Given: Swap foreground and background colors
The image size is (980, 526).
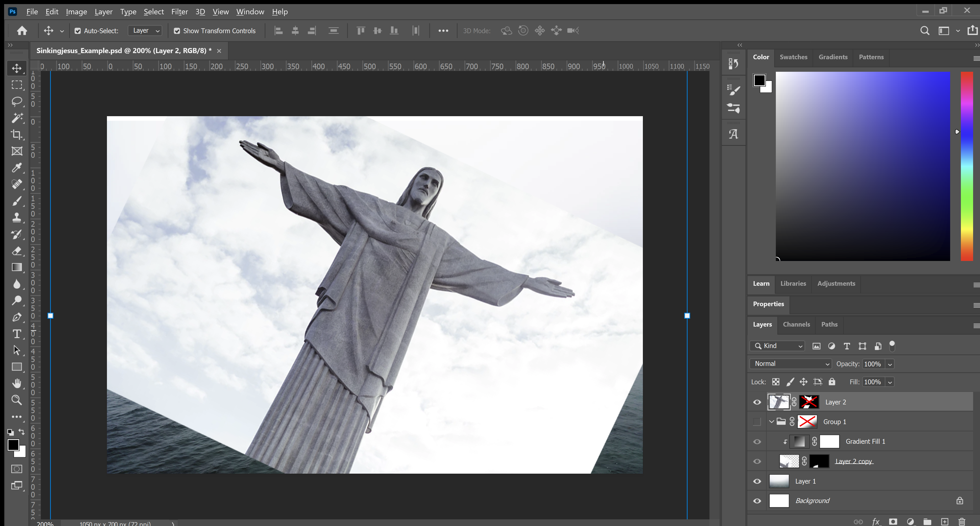Looking at the screenshot, I should tap(22, 432).
